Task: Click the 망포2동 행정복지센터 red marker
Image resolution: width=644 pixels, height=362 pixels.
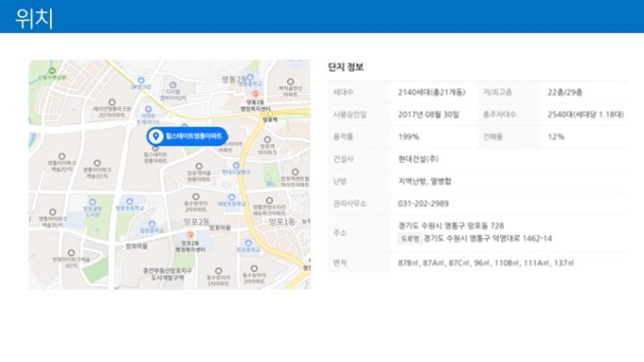Action: 190,234
